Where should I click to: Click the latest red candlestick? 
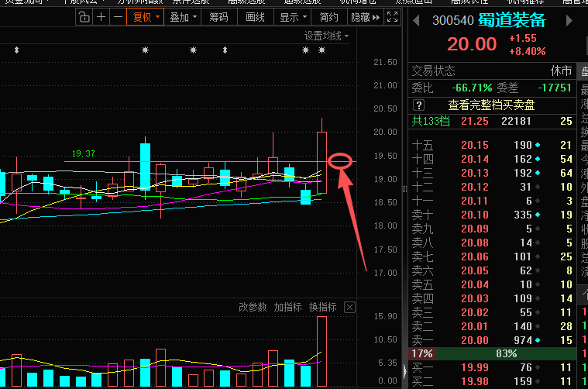(322, 163)
